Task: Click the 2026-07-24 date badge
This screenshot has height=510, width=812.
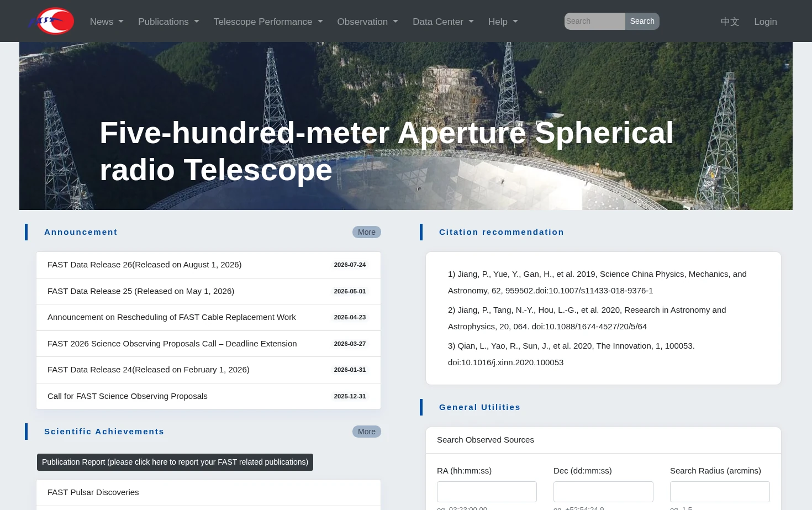Action: [x=350, y=265]
